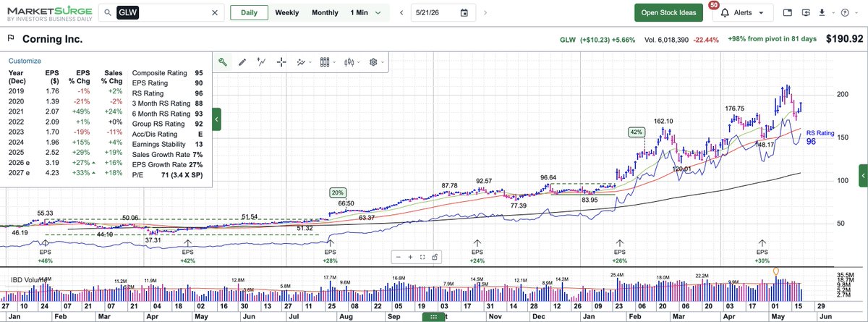This screenshot has width=868, height=322.
Task: Click the GLW symbol input field
Action: [161, 13]
